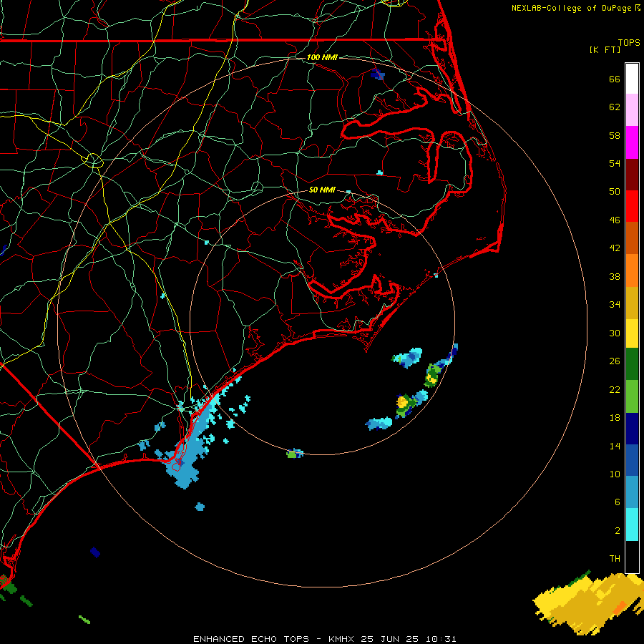Screen dimensions: 644x644
Task: Select the magenta swatch on the color scale
Action: [x=632, y=142]
